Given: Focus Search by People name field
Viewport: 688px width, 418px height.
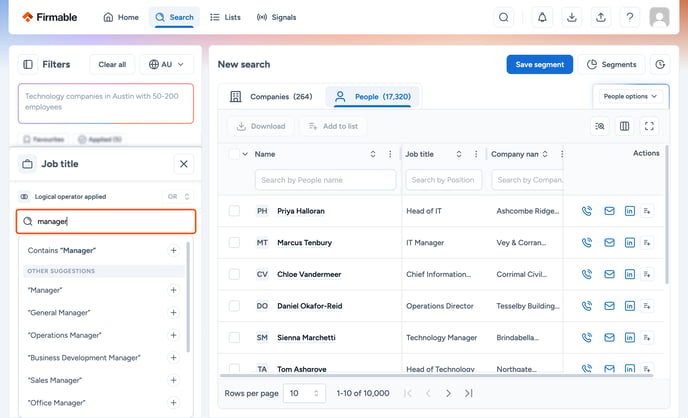Looking at the screenshot, I should pyautogui.click(x=325, y=180).
